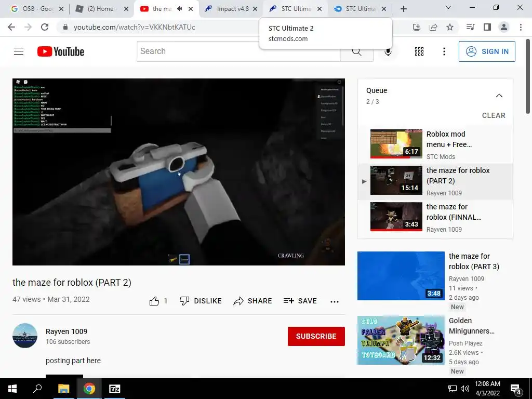Click STC Mods channel name in queue
The image size is (532, 399).
[441, 157]
